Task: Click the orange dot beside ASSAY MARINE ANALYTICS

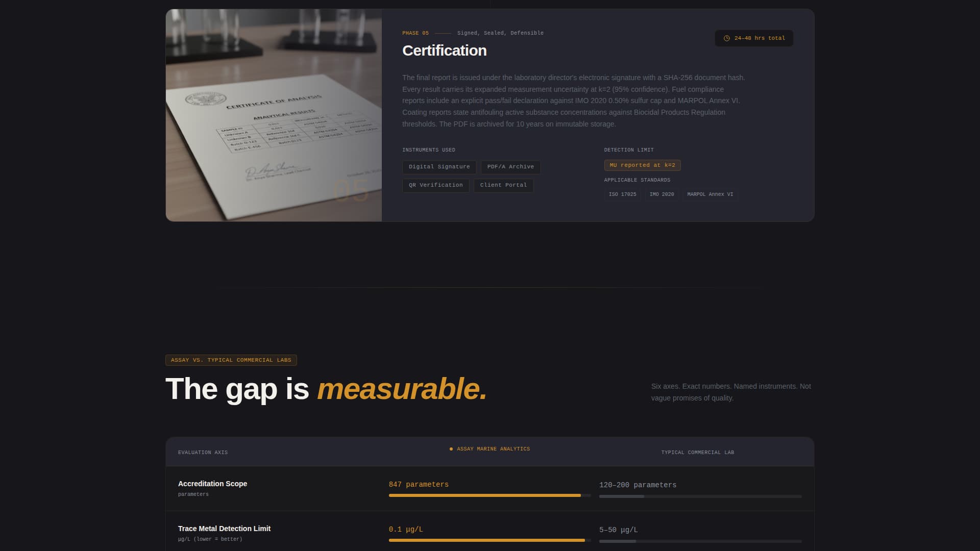Action: (x=451, y=449)
